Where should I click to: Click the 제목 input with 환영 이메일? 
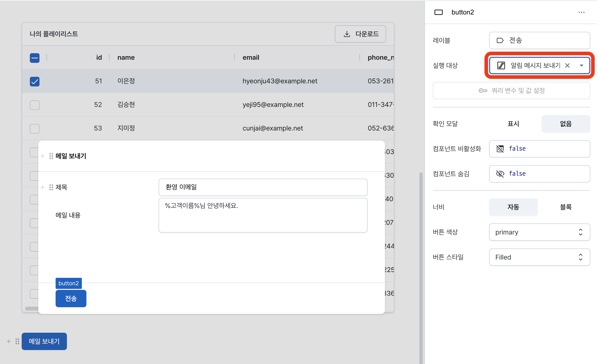pyautogui.click(x=263, y=187)
